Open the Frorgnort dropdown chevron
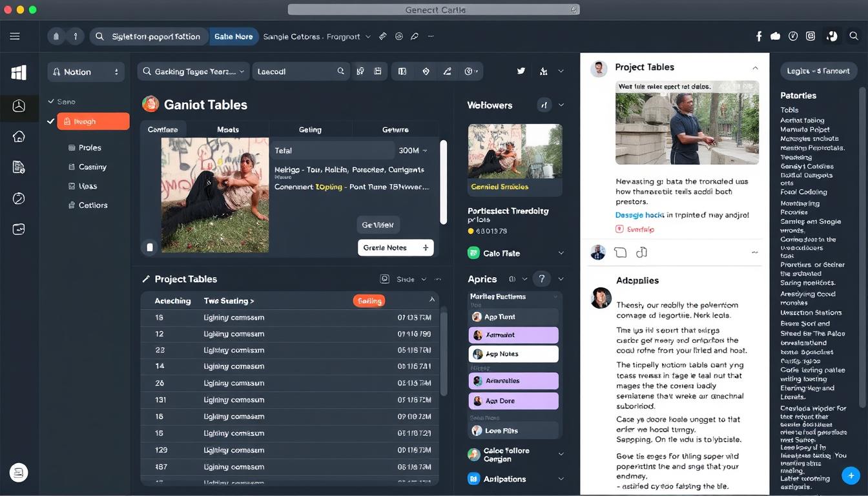This screenshot has height=496, width=868. [368, 37]
